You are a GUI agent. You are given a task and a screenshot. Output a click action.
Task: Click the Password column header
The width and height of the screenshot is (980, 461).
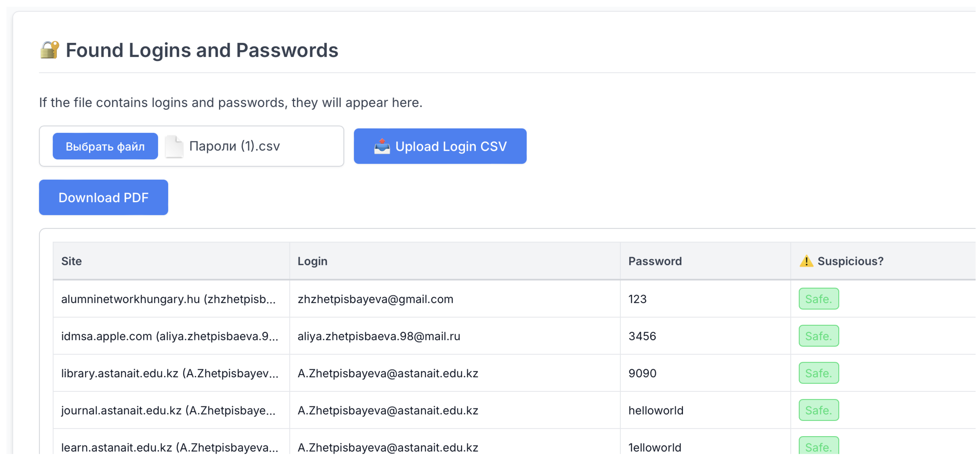(x=655, y=261)
